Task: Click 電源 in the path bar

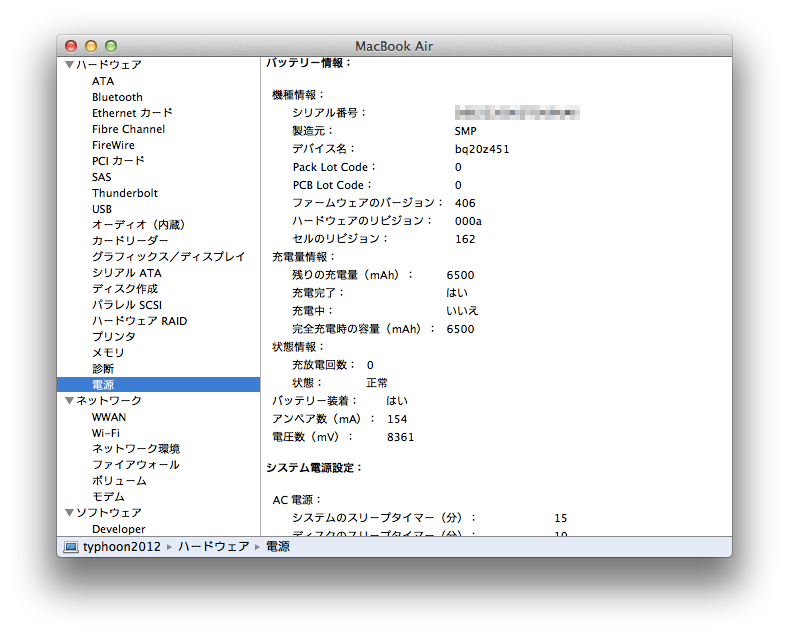Action: 278,546
